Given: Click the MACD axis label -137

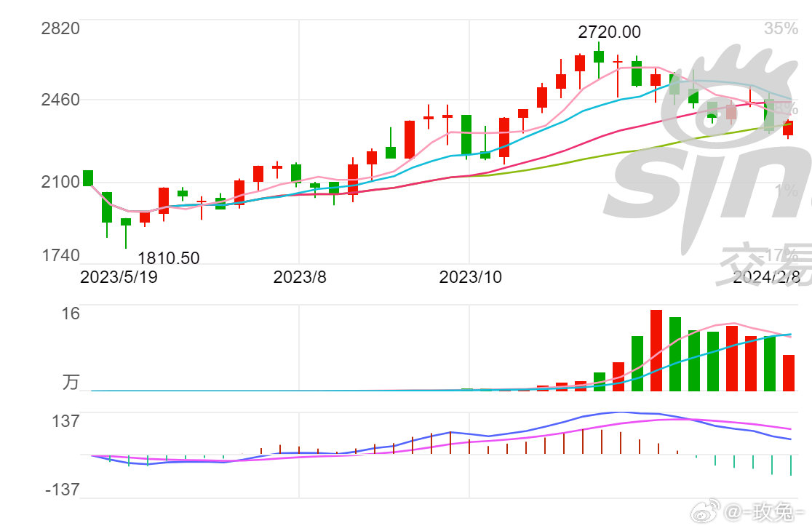Looking at the screenshot, I should [x=62, y=490].
